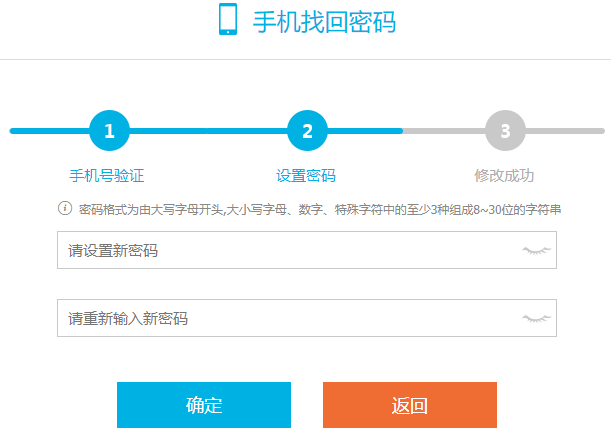Click the gray progress bar between steps 2 and 3
The image size is (611, 445).
(445, 131)
